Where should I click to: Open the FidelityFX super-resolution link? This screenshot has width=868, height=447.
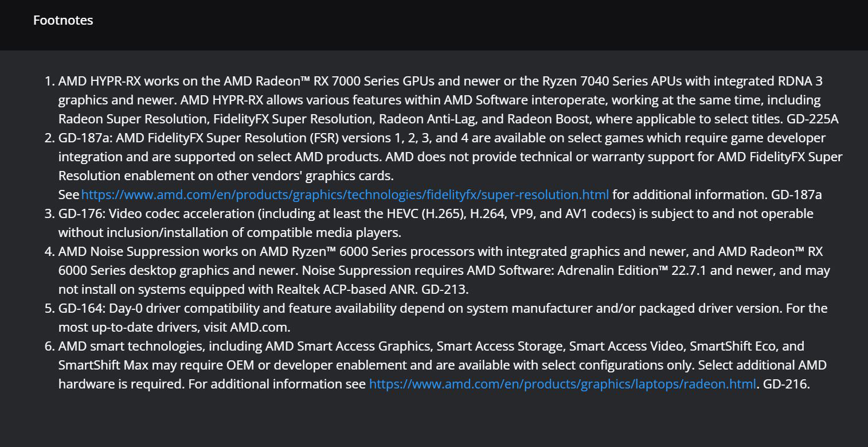click(x=345, y=195)
